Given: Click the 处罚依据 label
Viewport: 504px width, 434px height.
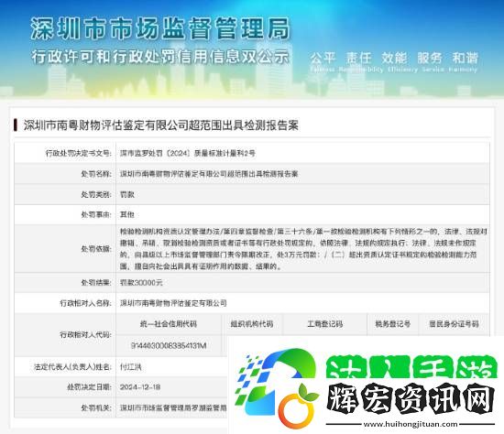Looking at the screenshot, I should tap(96, 249).
